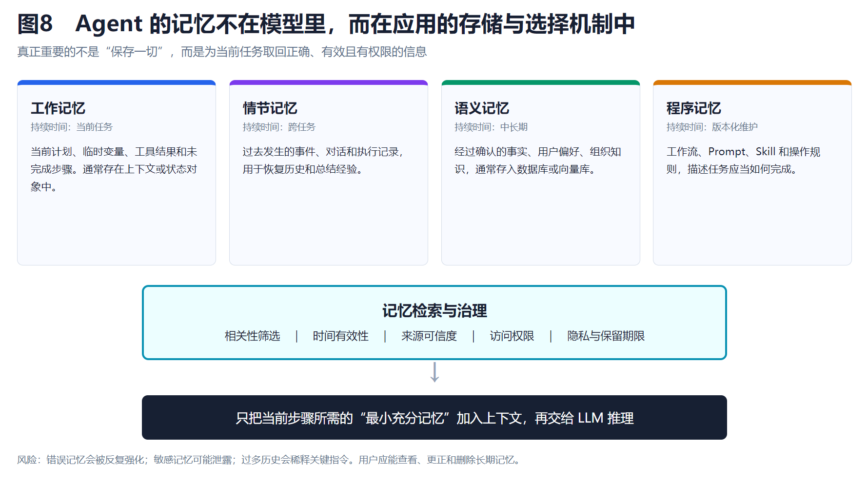This screenshot has width=868, height=487.
Task: Click '持续时间：版本化维护' label
Action: pos(712,127)
